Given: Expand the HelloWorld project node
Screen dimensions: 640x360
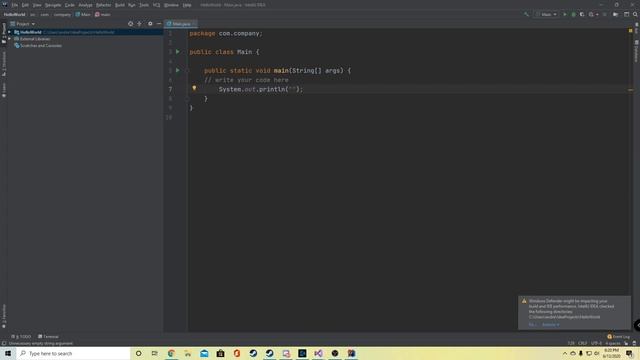Looking at the screenshot, I should coord(10,32).
